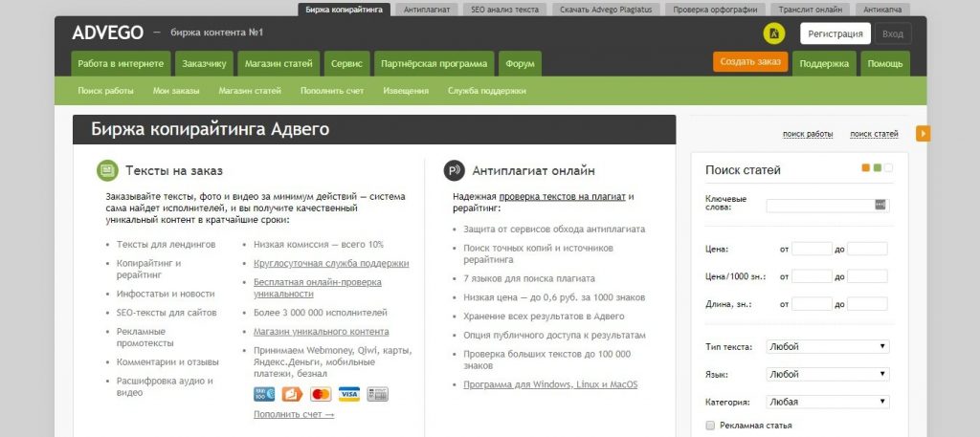The image size is (980, 437).
Task: Open the 'Категория' dropdown
Action: 828,402
